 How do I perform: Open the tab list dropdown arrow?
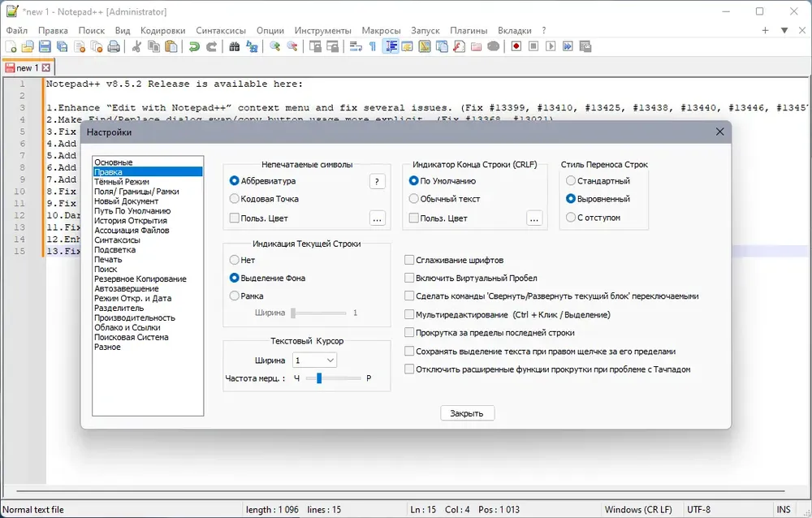coord(784,31)
